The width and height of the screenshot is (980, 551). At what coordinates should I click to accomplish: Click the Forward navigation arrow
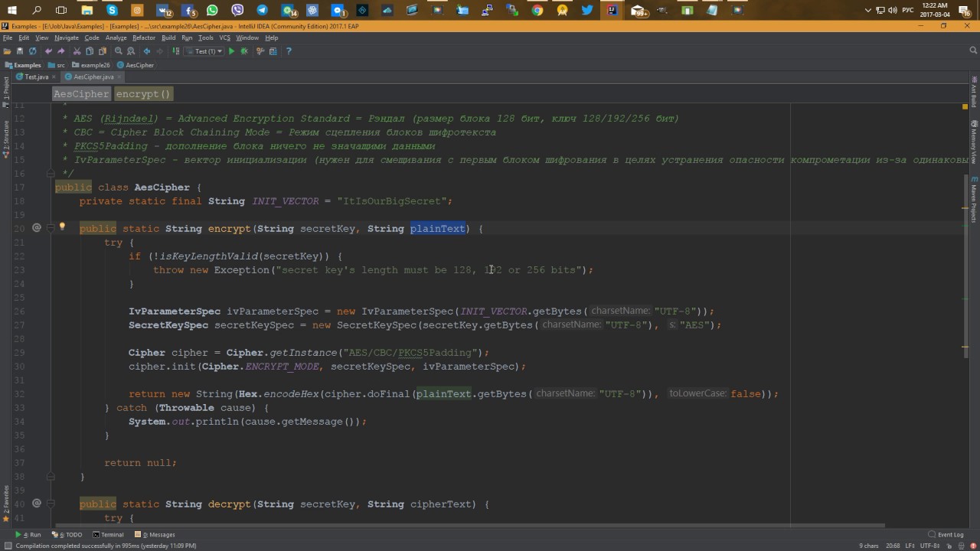159,51
